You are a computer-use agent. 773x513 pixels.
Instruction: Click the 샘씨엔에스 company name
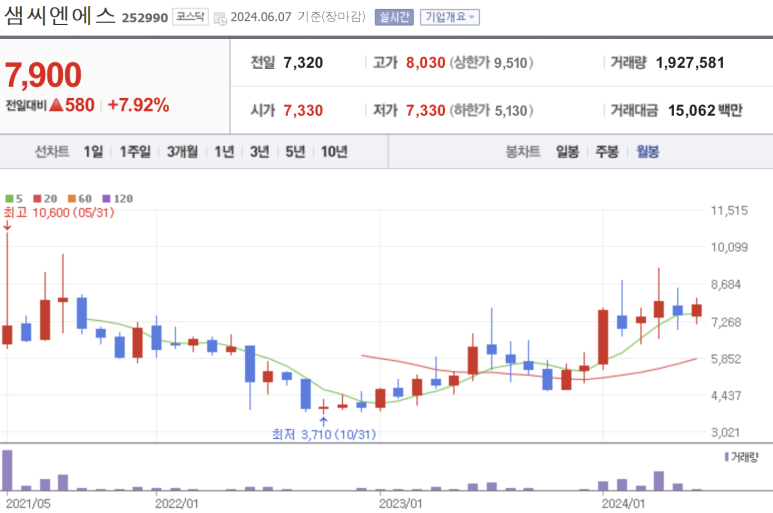59,16
